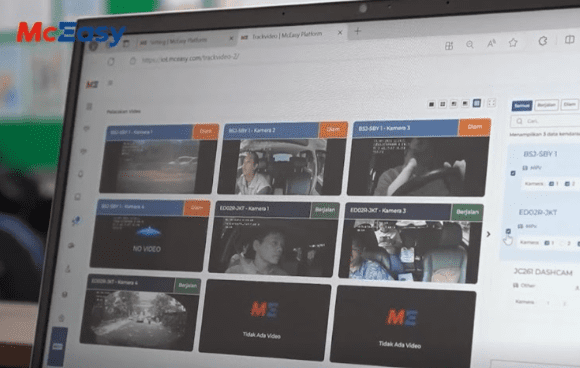Click the Cari search field

coord(544,121)
